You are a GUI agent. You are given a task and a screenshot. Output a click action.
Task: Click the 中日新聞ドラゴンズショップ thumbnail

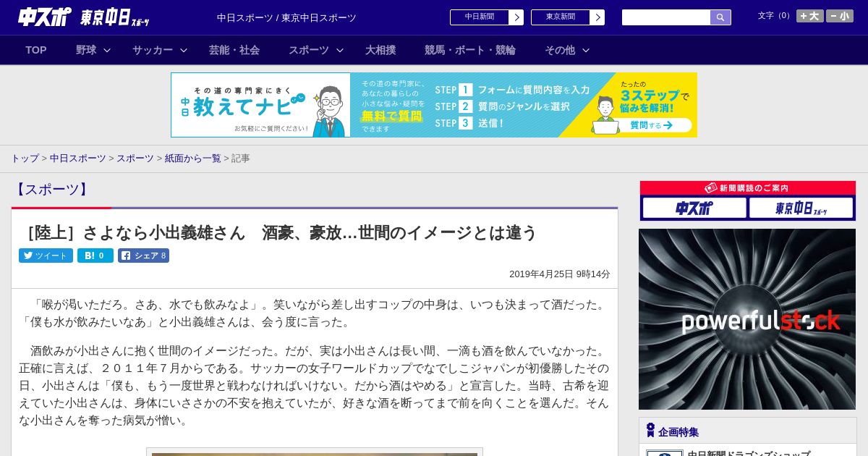[x=665, y=453]
